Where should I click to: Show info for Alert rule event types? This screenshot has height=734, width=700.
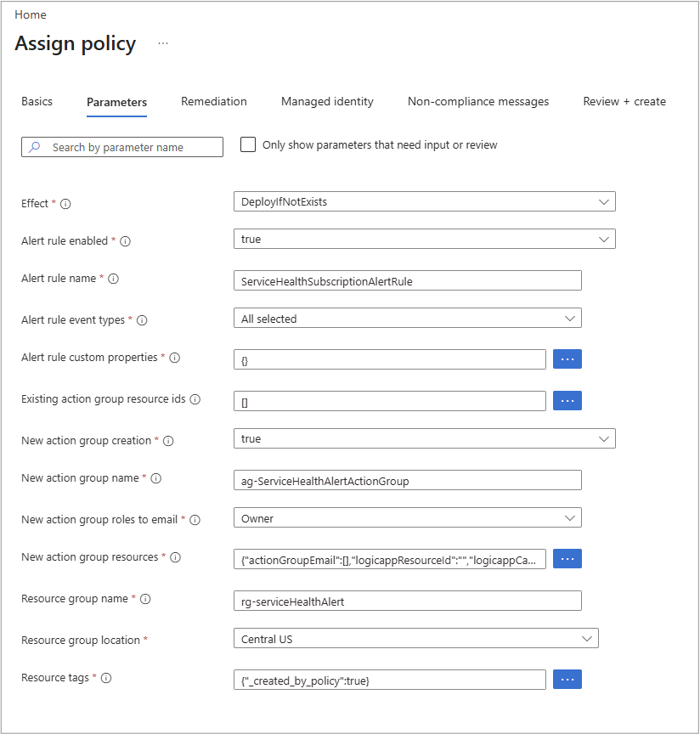142,320
